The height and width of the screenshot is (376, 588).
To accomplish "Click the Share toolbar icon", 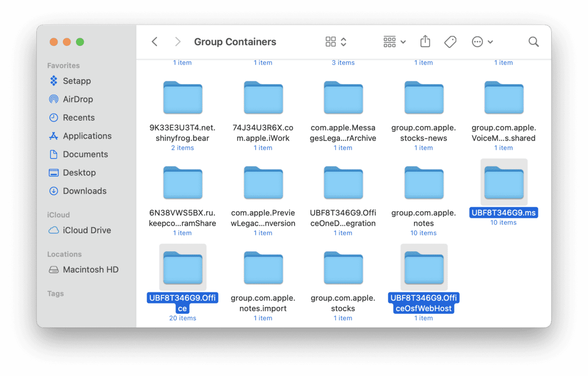I will [x=425, y=42].
